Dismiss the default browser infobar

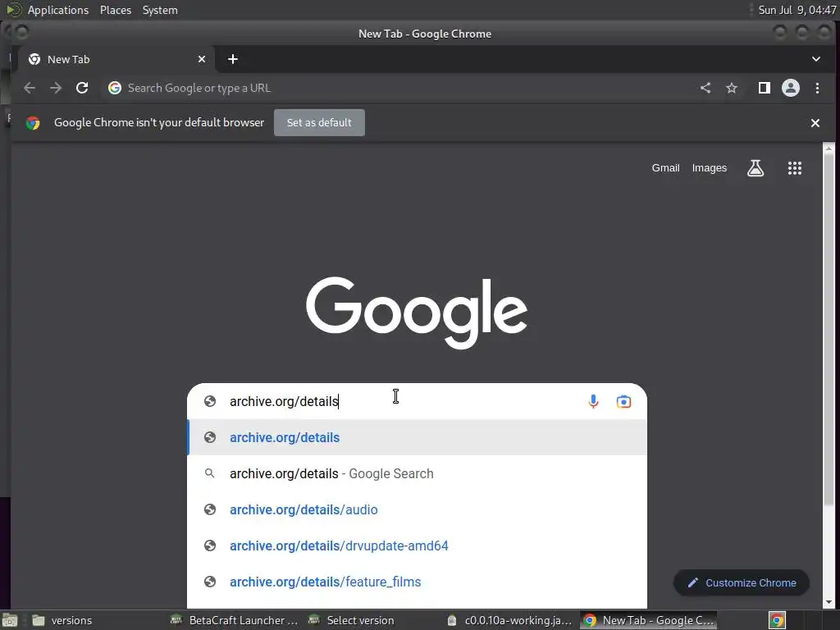coord(815,123)
